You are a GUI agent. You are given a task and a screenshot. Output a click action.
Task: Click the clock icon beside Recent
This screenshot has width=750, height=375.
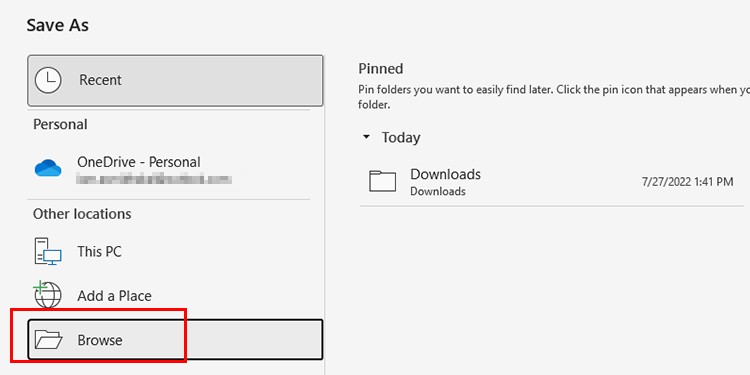[48, 80]
